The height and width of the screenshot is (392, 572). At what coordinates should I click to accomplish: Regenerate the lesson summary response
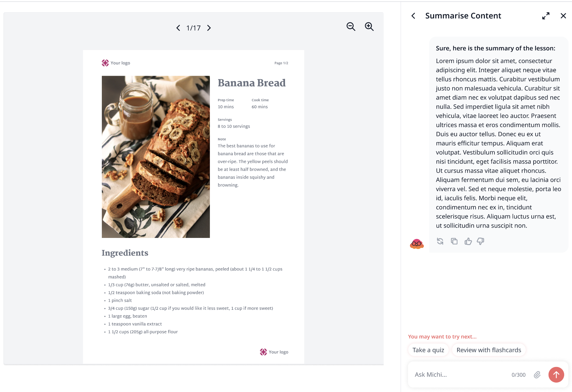click(440, 241)
